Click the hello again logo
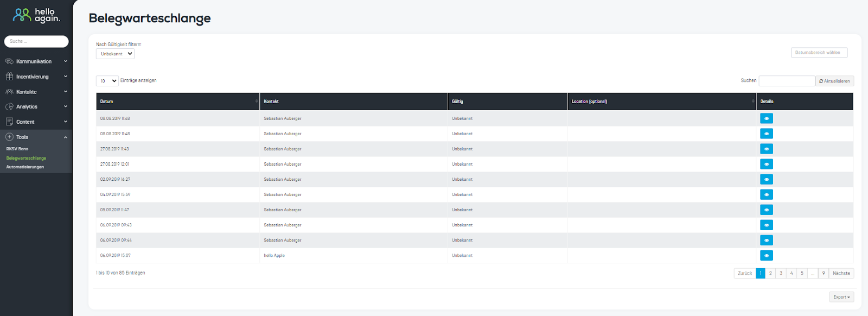 [x=36, y=15]
